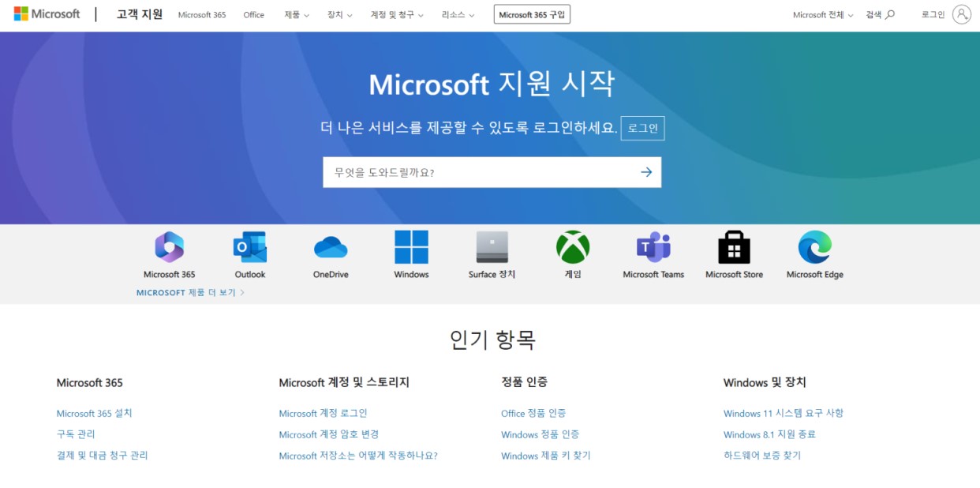980x488 pixels.
Task: Open Windows 8.1 지원 종료 link
Action: 770,434
